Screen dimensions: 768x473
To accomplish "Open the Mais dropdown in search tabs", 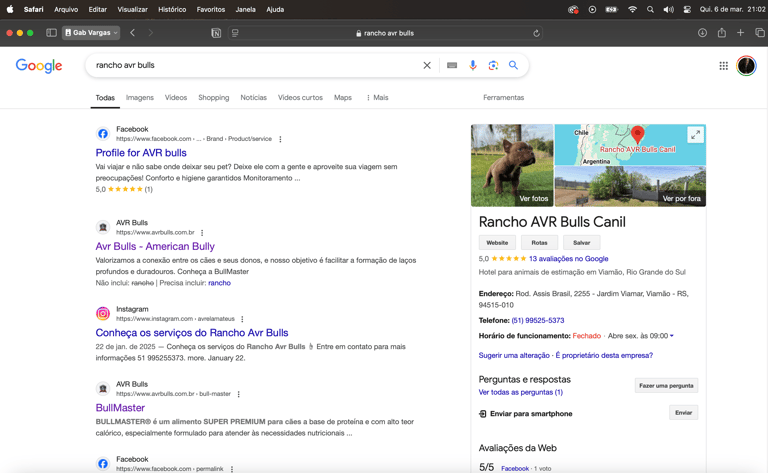I will 377,97.
